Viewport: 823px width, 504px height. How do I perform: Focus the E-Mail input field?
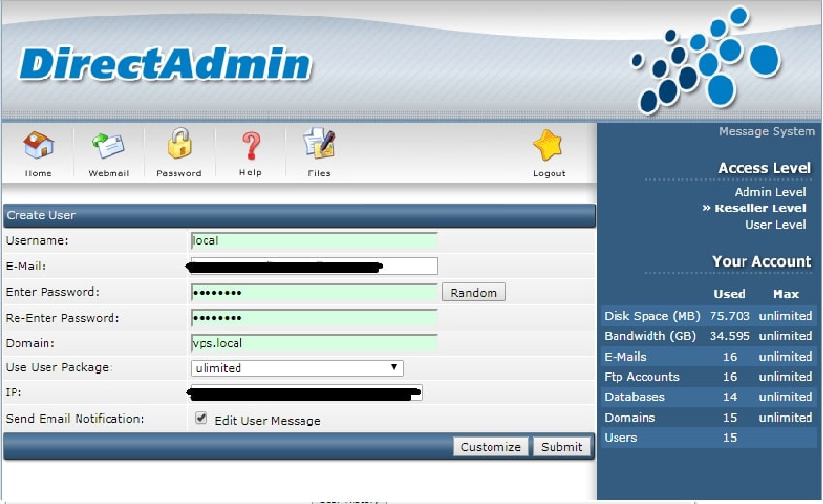(x=314, y=267)
